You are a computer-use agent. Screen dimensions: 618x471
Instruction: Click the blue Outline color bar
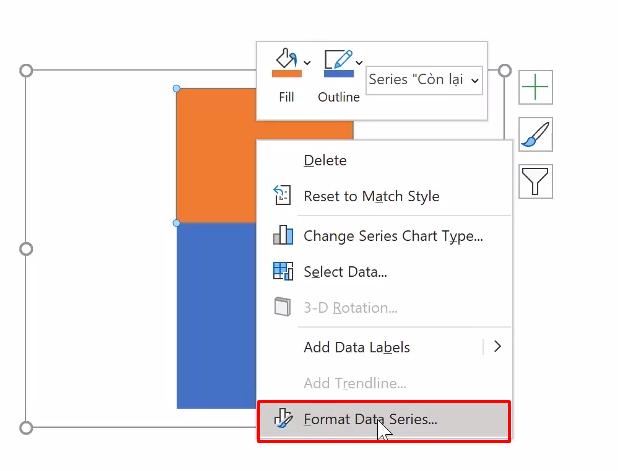click(x=338, y=73)
